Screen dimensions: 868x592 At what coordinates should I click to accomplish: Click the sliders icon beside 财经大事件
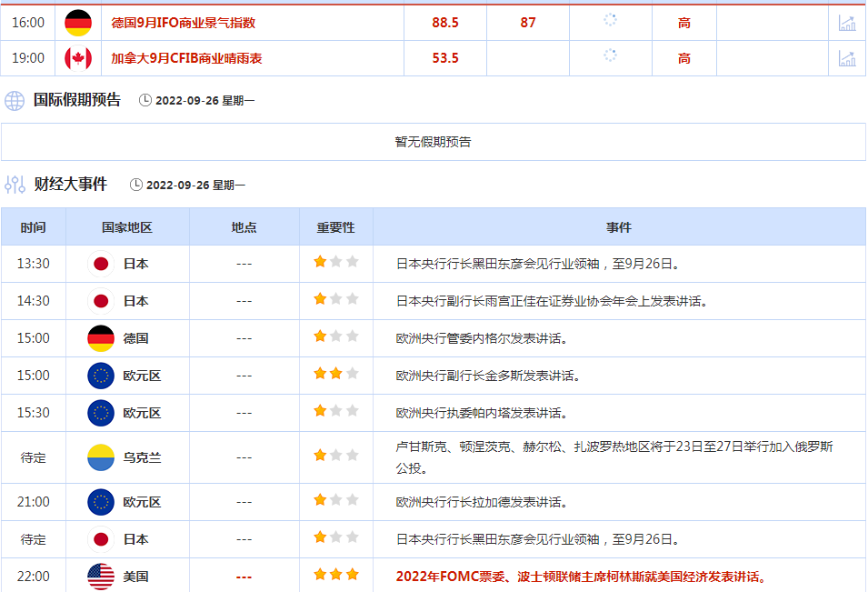(15, 185)
